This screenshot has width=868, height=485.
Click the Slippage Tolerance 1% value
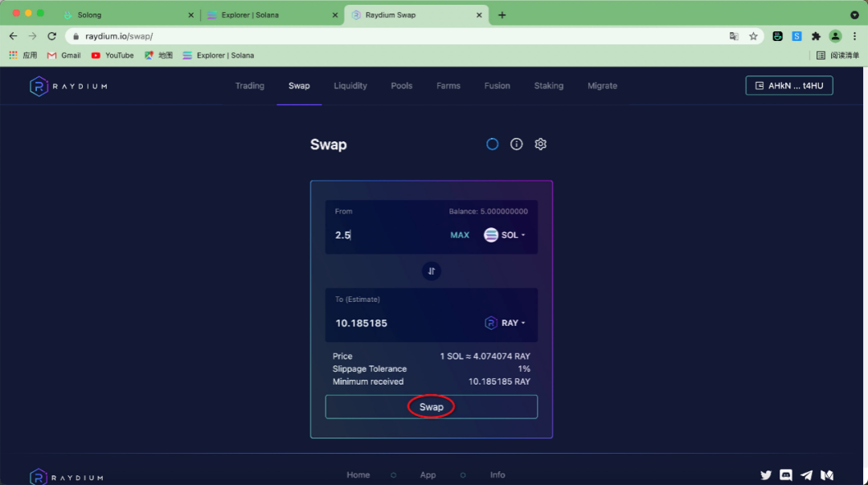tap(524, 369)
